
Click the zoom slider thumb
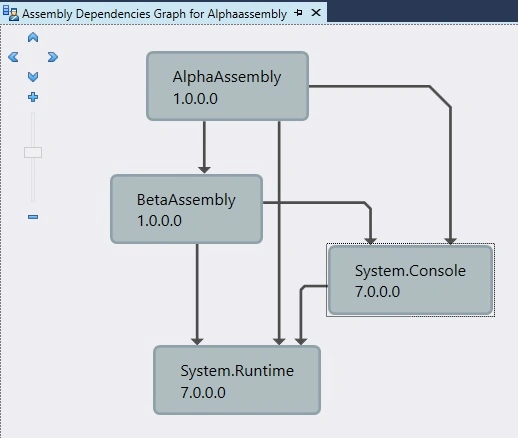(33, 152)
